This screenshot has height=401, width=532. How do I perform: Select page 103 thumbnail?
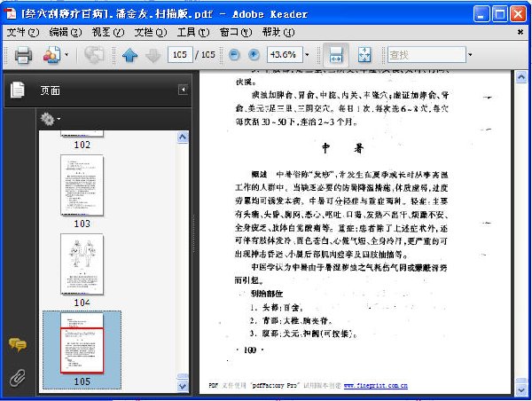coord(82,185)
